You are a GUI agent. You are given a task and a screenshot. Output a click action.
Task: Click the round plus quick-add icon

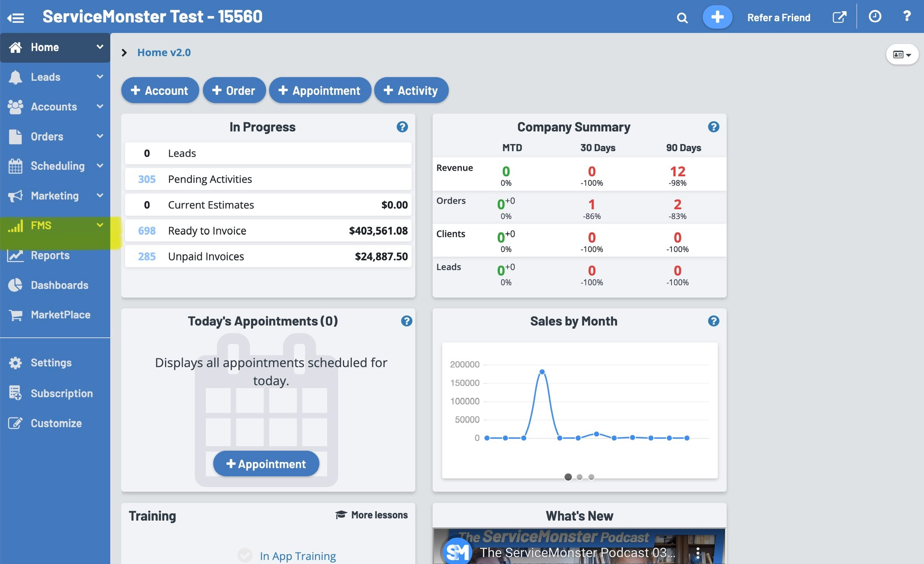pyautogui.click(x=717, y=17)
